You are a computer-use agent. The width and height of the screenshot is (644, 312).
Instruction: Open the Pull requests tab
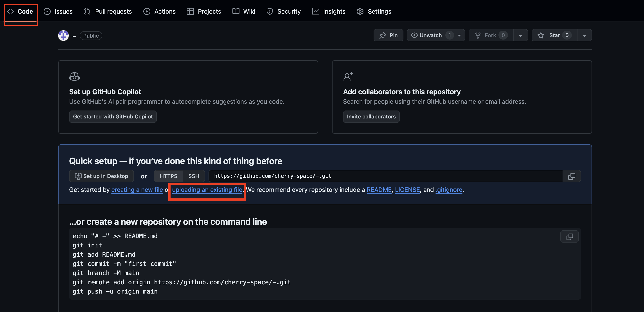point(108,11)
